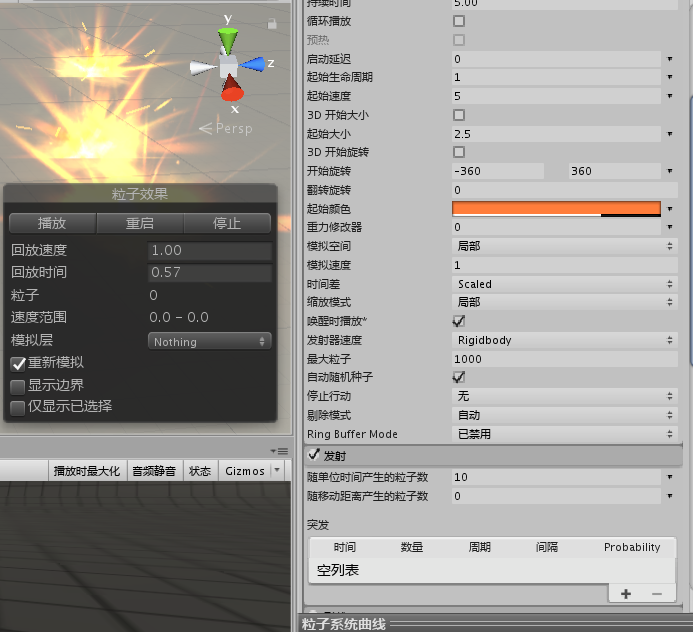693x632 pixels.
Task: Remove burst entry with the minus button
Action: coord(657,594)
